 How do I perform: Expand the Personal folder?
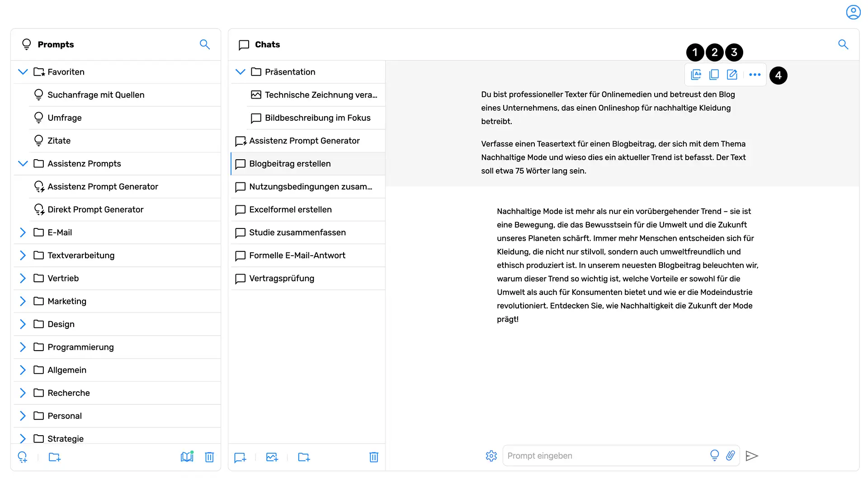(23, 416)
